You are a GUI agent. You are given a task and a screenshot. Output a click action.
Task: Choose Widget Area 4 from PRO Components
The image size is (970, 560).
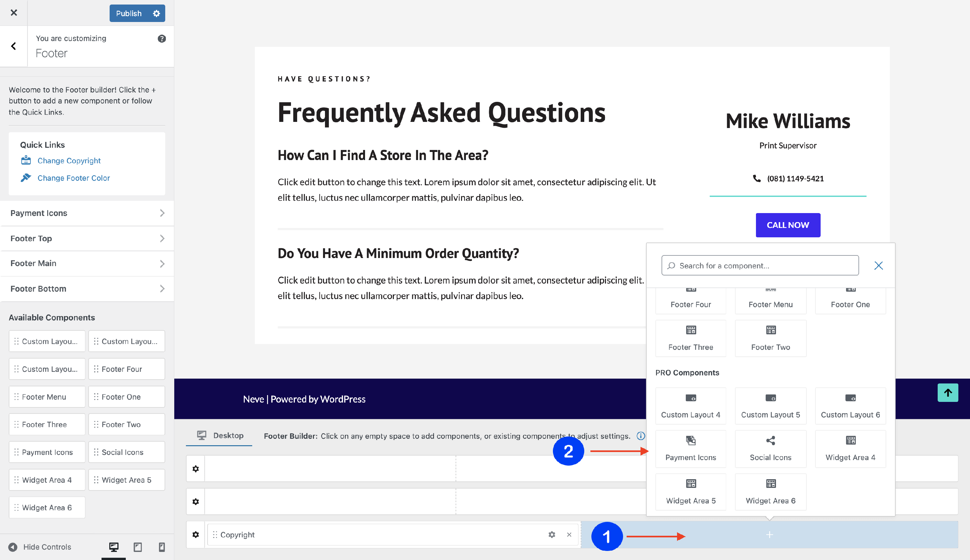pyautogui.click(x=850, y=448)
